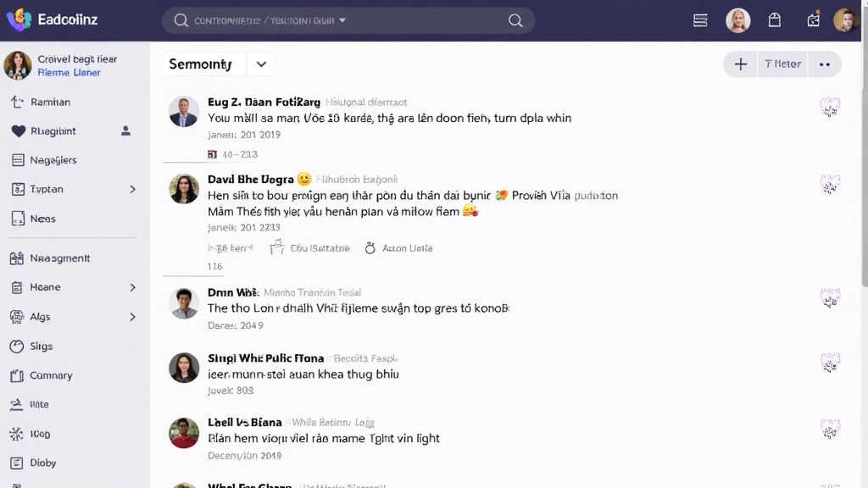The width and height of the screenshot is (868, 488).
Task: Open the list view icon in top bar
Action: click(x=700, y=20)
